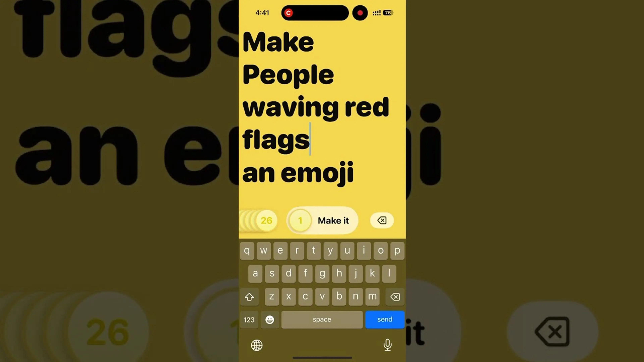Tap the space bar key
The image size is (644, 362).
pos(322,319)
